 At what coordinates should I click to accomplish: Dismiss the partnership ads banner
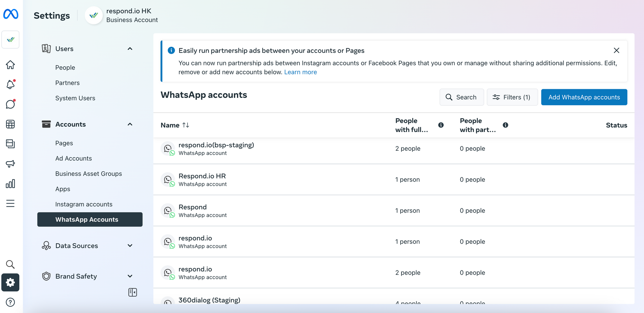tap(616, 51)
